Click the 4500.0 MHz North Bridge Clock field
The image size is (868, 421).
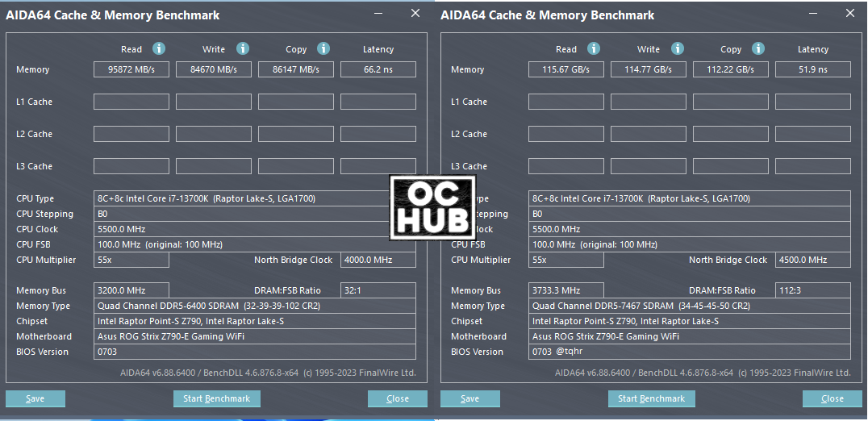[812, 260]
